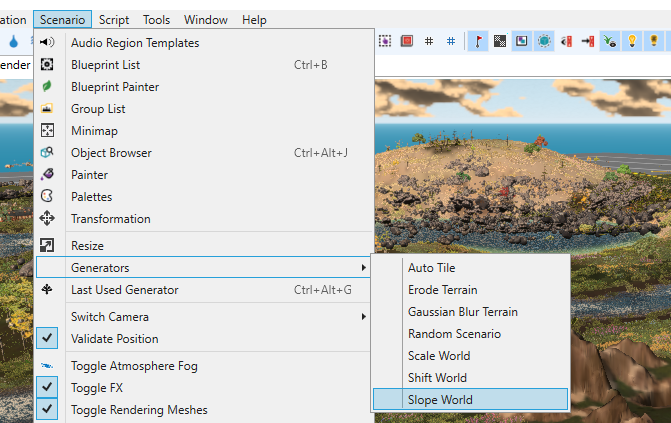Click the green leaf Blueprint Painter icon

point(47,86)
